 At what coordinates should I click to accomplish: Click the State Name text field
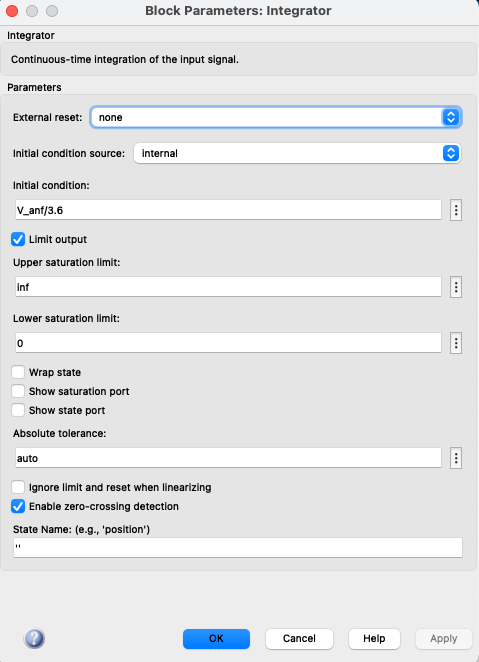[238, 548]
